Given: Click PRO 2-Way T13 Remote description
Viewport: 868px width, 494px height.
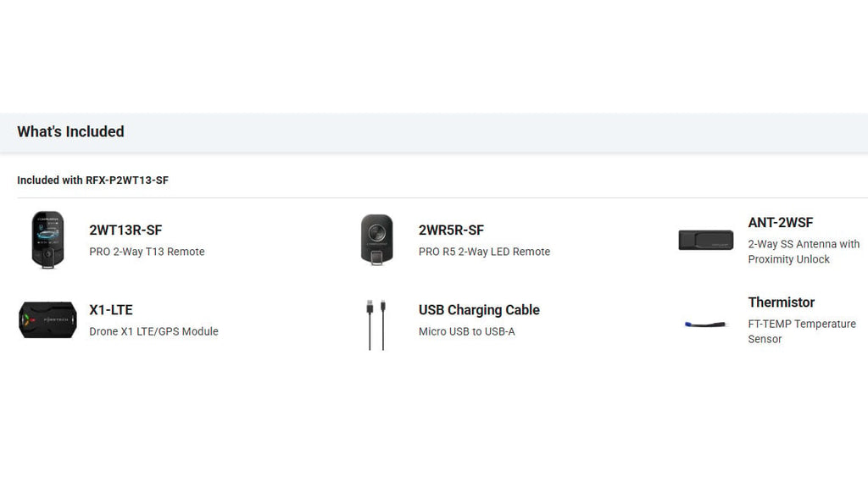Looking at the screenshot, I should point(147,252).
